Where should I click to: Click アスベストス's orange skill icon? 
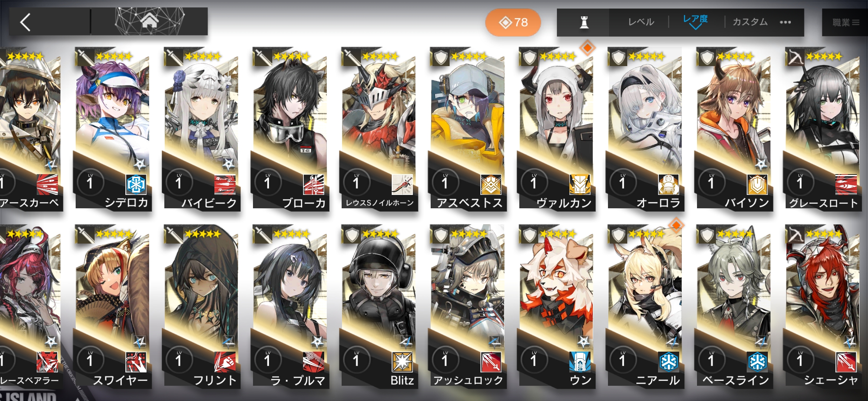491,184
